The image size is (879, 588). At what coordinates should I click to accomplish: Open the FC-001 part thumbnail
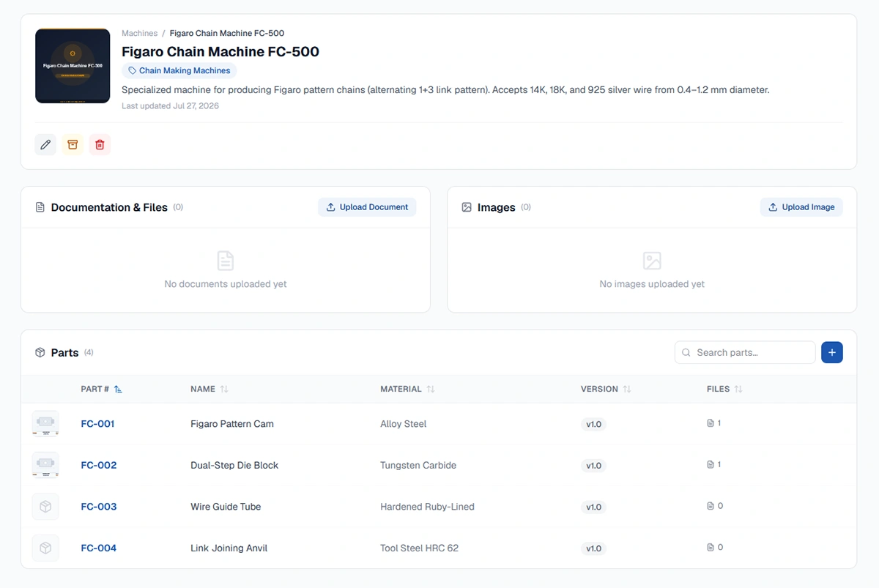coord(45,424)
